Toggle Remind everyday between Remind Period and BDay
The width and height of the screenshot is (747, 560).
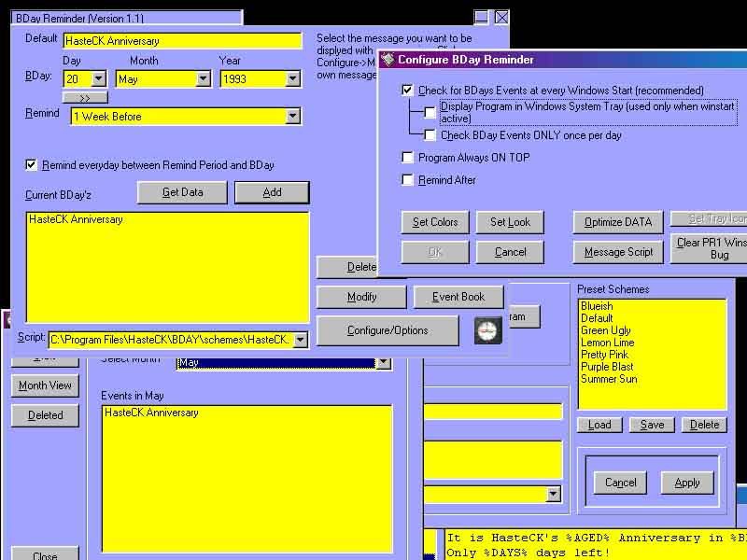tap(31, 165)
